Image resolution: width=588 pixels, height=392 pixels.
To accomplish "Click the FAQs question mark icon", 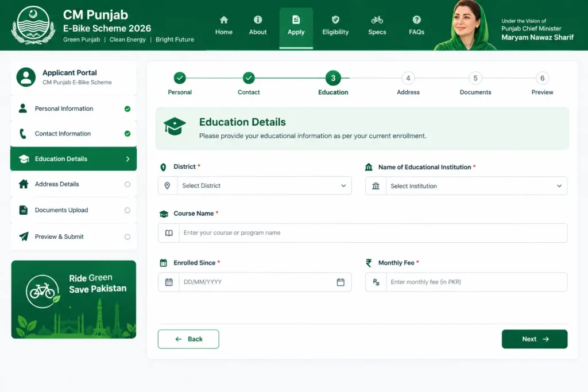I will [x=417, y=20].
